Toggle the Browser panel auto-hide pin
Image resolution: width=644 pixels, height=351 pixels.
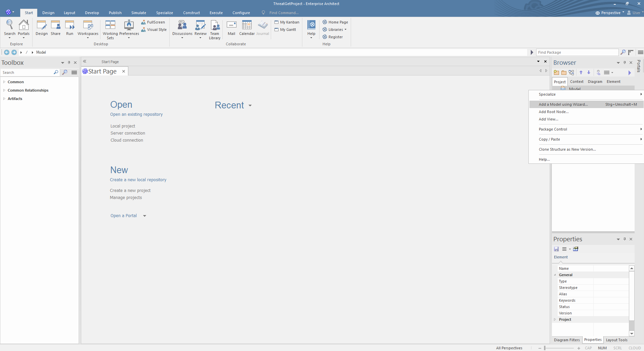point(625,62)
